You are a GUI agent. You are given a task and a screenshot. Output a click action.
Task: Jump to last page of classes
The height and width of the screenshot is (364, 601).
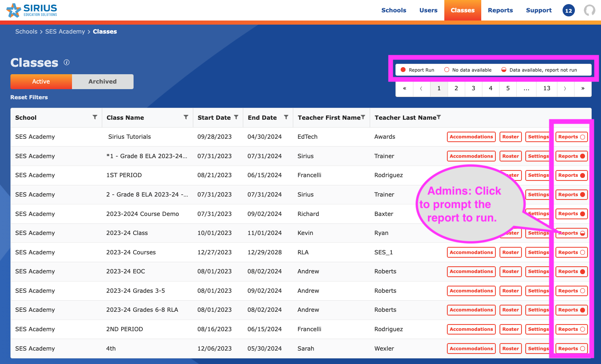tap(583, 88)
